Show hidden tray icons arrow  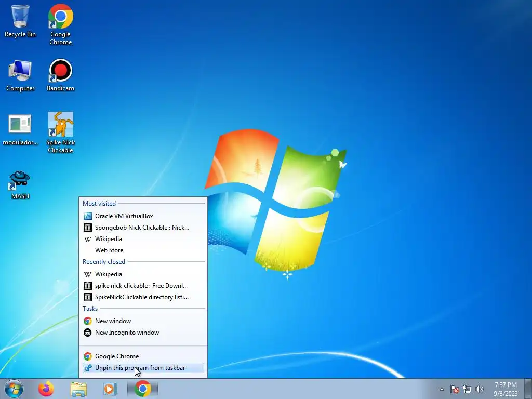pyautogui.click(x=442, y=389)
